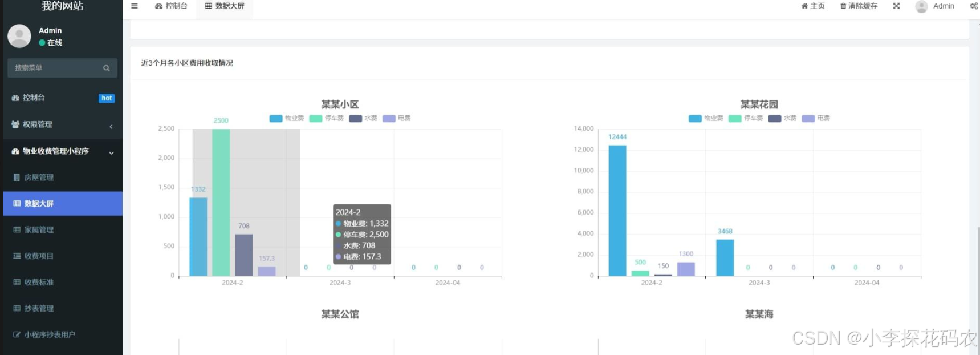The width and height of the screenshot is (980, 355).
Task: Switch to the 数据大屏 top tab
Action: click(x=225, y=6)
